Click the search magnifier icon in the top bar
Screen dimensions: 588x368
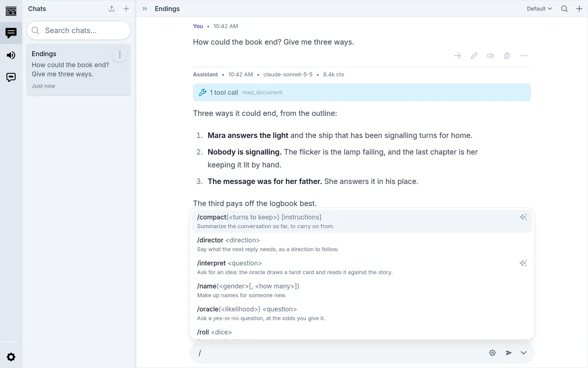pyautogui.click(x=565, y=9)
